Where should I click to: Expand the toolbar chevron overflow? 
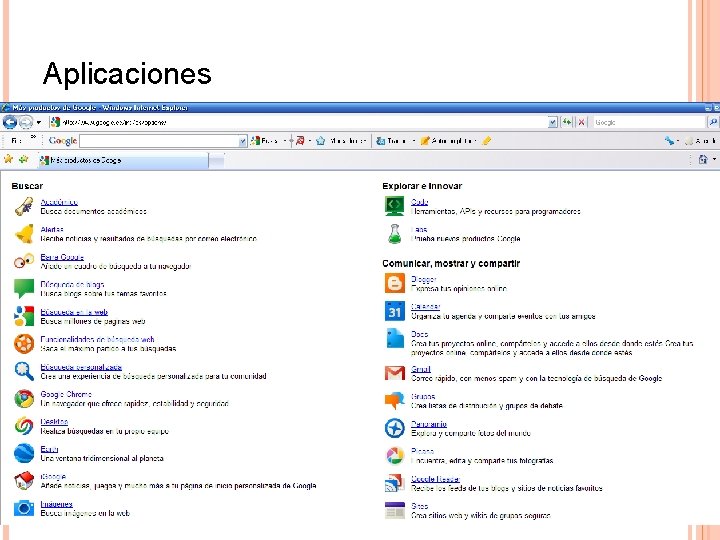coord(34,137)
